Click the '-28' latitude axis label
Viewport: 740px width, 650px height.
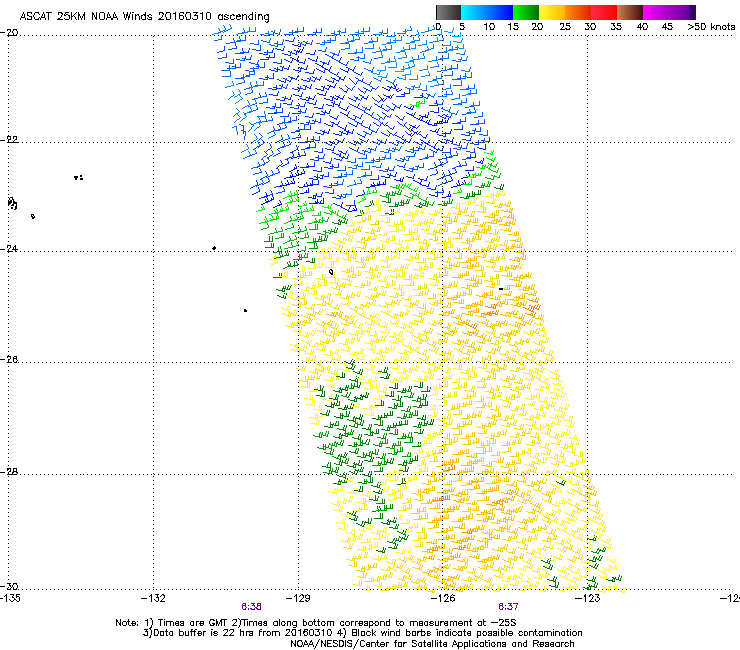(x=9, y=472)
